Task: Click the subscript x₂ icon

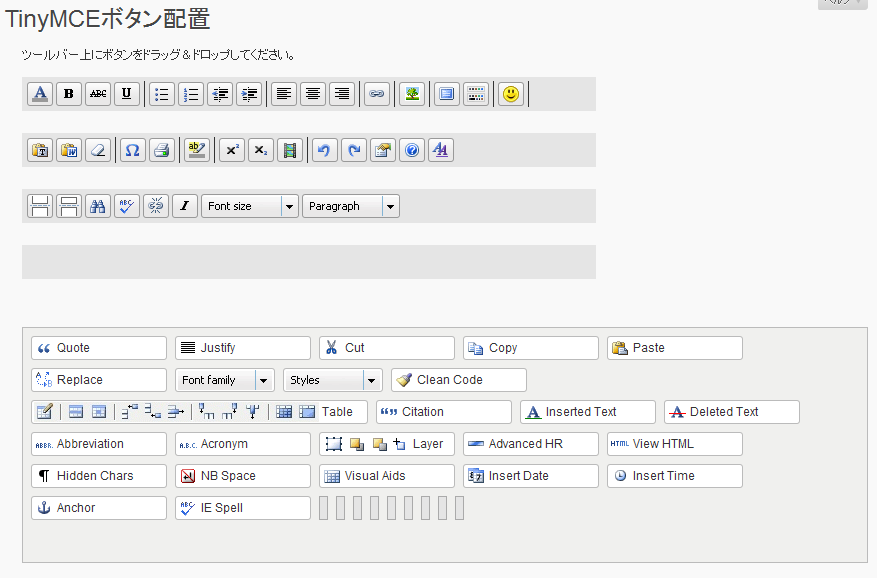Action: point(261,150)
